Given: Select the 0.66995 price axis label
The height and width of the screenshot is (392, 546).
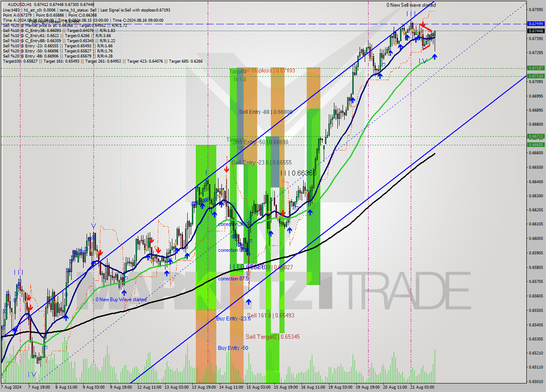Looking at the screenshot, I should 536,96.
